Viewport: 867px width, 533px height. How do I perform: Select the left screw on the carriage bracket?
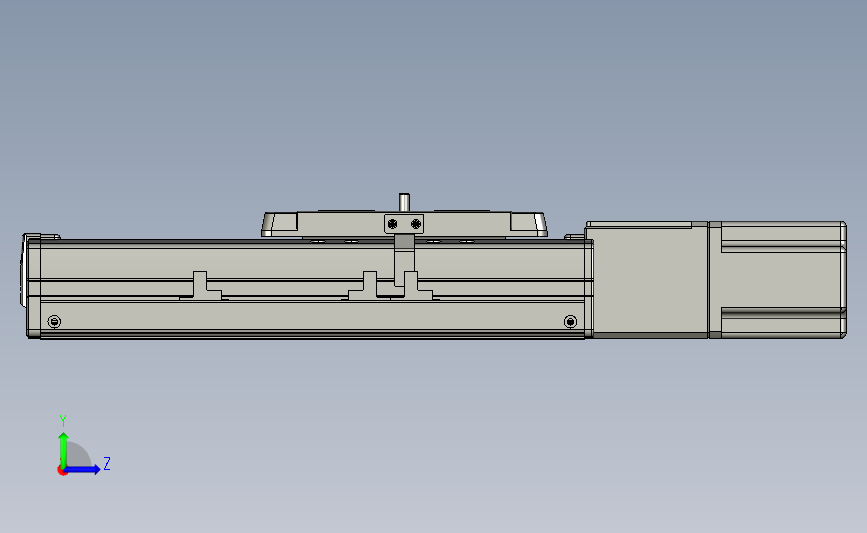click(x=393, y=224)
